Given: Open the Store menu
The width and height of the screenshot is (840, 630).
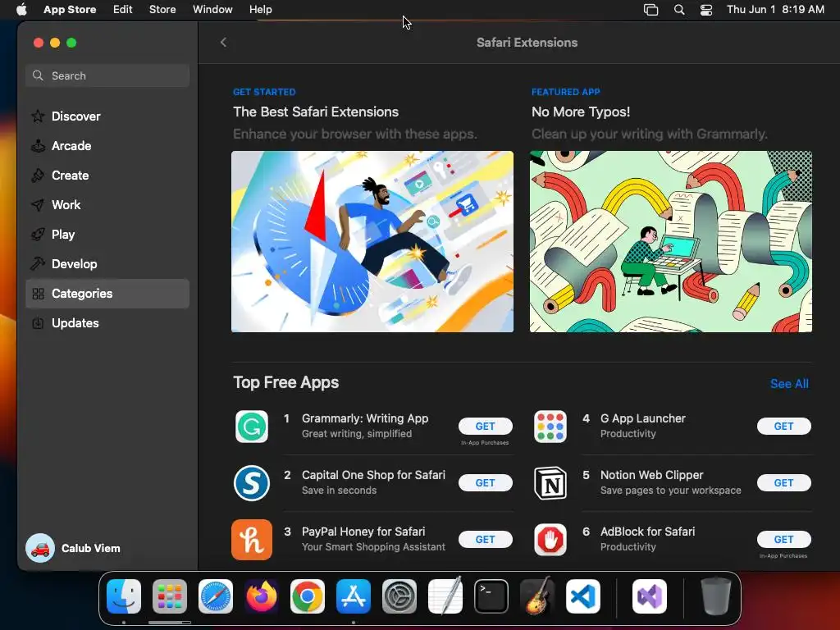Looking at the screenshot, I should [x=162, y=10].
